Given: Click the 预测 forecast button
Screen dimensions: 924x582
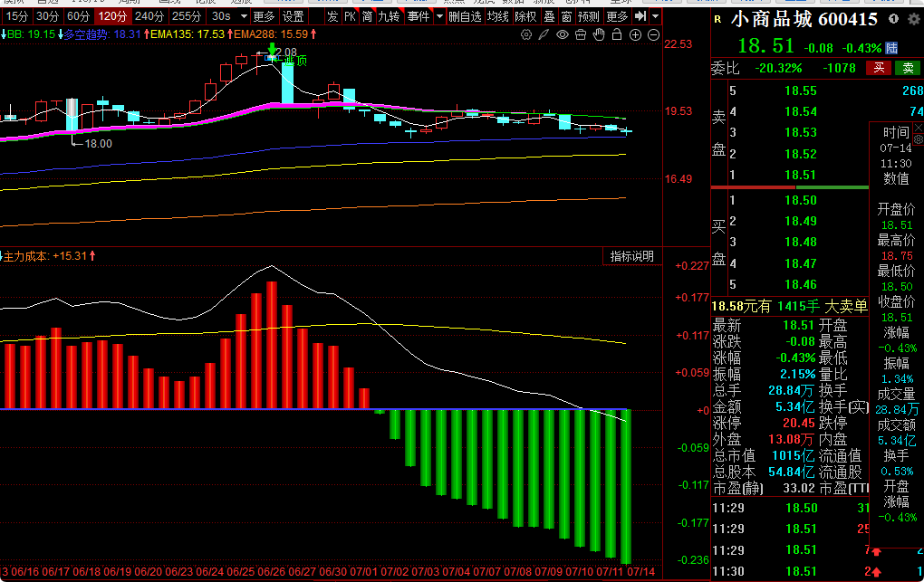Looking at the screenshot, I should (588, 16).
